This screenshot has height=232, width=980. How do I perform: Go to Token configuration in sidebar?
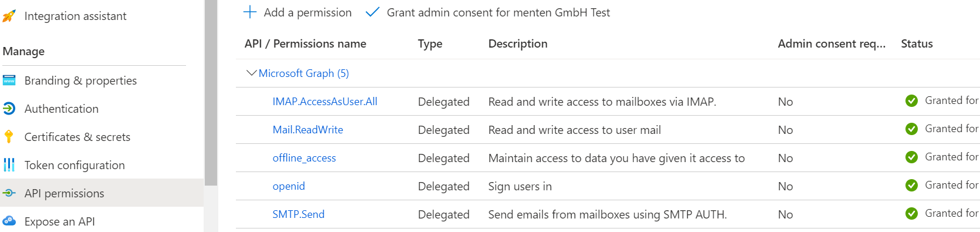[75, 165]
